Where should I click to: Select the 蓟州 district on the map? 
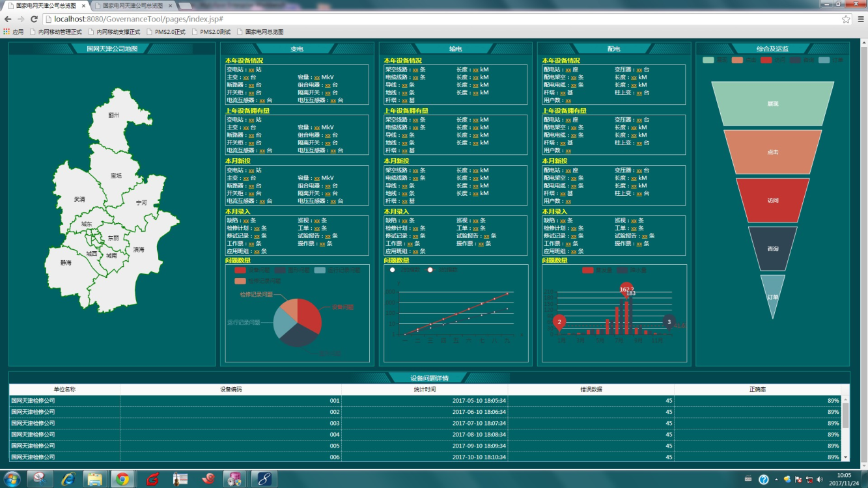pyautogui.click(x=114, y=115)
